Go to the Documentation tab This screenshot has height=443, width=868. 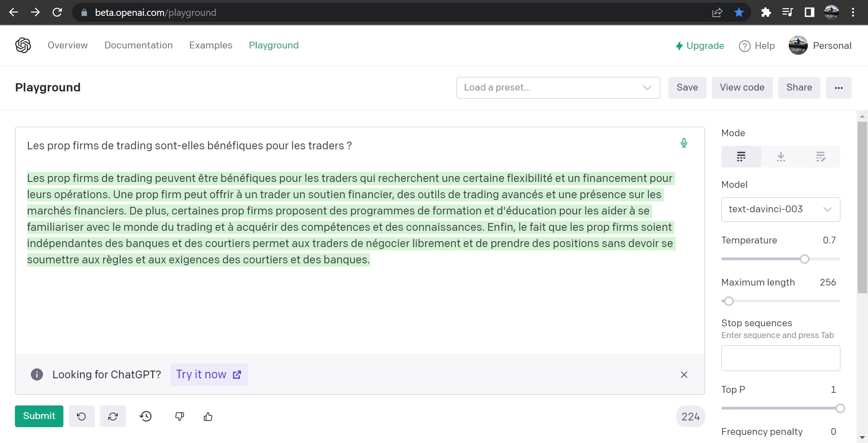pos(139,45)
